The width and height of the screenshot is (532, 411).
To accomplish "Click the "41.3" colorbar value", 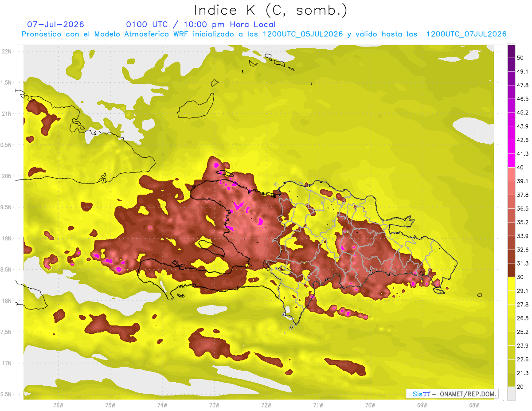I will tap(522, 154).
